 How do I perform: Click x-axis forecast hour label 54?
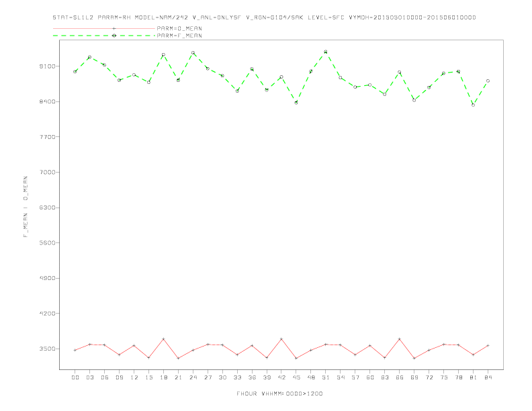point(341,377)
